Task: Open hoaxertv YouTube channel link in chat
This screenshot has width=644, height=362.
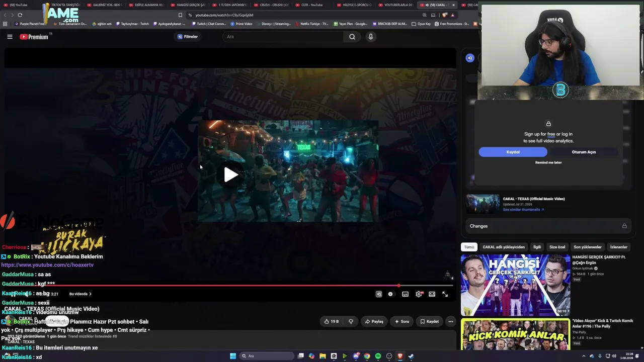Action: (x=47, y=265)
